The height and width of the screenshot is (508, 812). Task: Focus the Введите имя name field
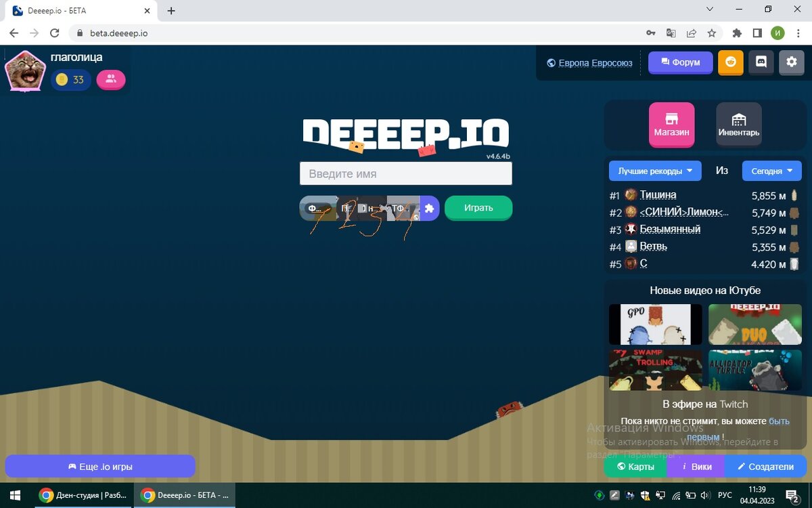406,173
